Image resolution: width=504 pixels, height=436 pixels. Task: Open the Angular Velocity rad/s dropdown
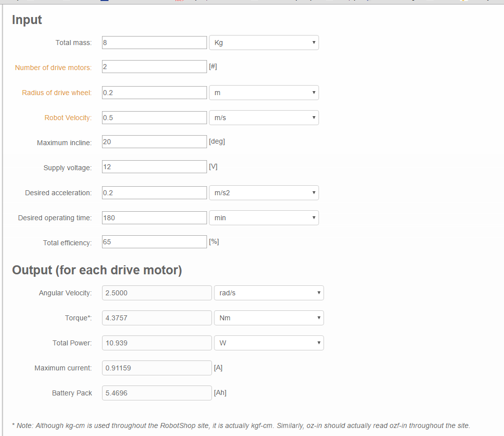(x=268, y=293)
